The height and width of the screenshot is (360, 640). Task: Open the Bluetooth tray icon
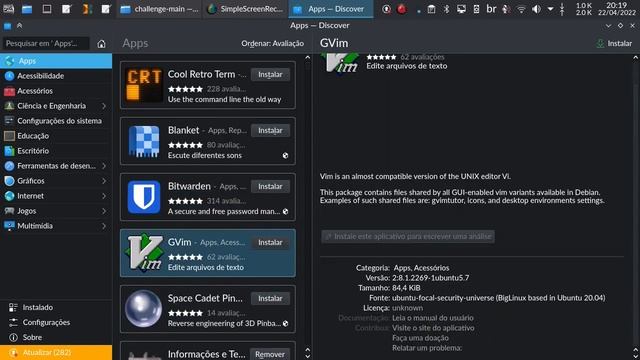point(446,9)
